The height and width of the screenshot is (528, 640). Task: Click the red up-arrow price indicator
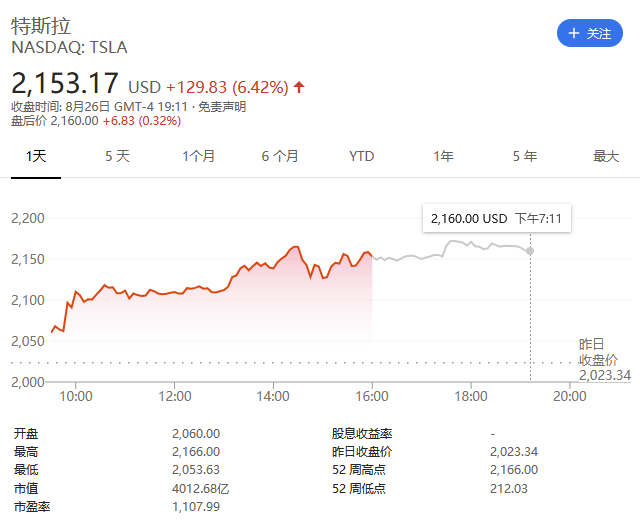299,85
